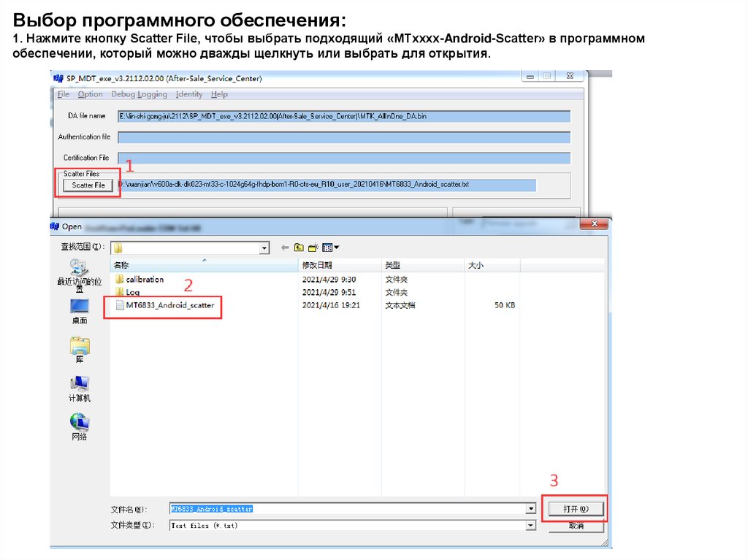Open recent places sidebar icon
The image size is (748, 560).
pyautogui.click(x=79, y=275)
